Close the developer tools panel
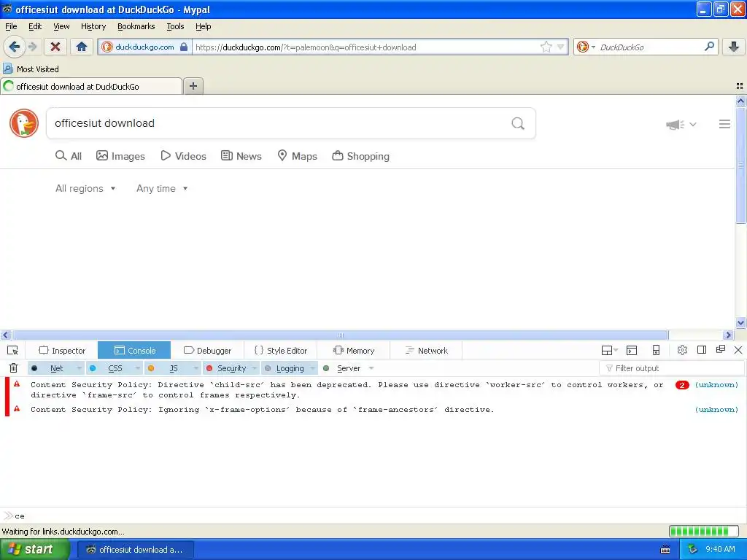 tap(738, 350)
